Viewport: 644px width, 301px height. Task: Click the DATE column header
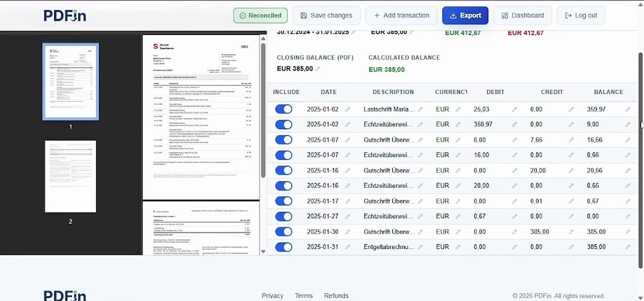coord(328,92)
